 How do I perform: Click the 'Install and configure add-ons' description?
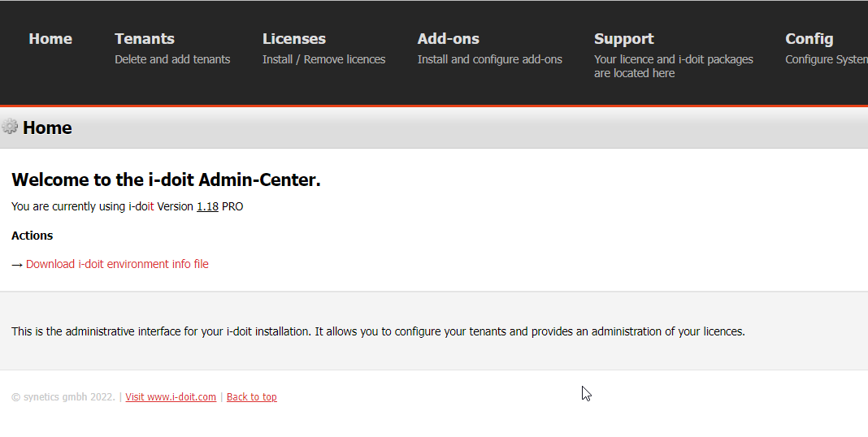point(489,59)
